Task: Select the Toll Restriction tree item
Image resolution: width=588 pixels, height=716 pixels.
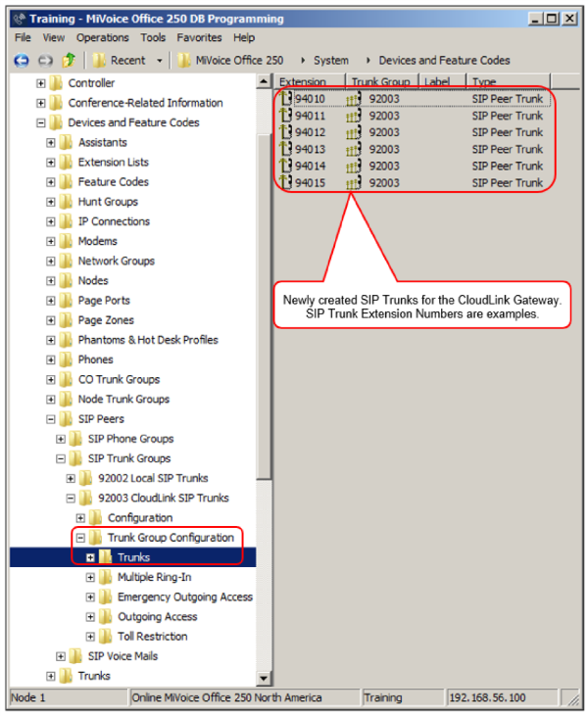Action: click(x=152, y=637)
